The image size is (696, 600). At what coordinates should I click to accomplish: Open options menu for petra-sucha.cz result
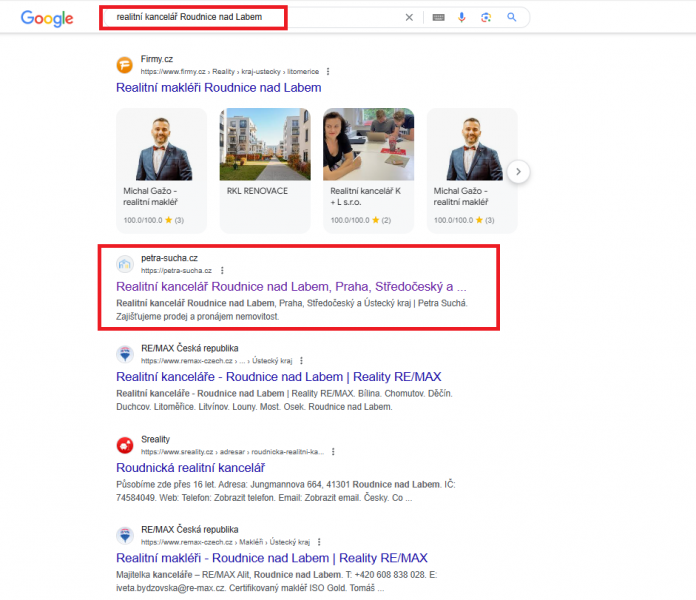pos(222,270)
